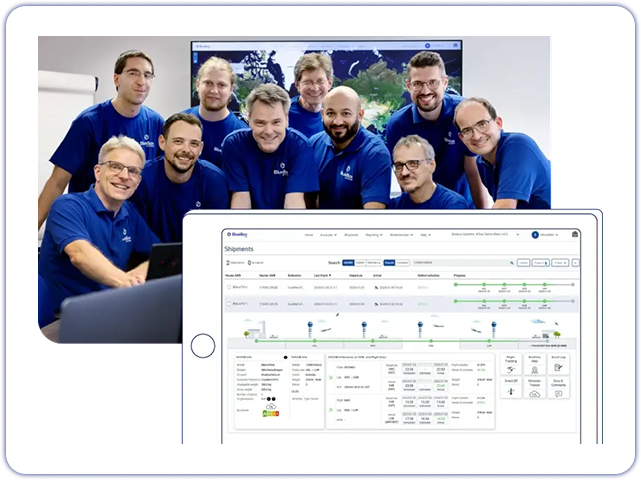
Task: Tick the checkbox of the first shipment row
Action: tap(228, 285)
